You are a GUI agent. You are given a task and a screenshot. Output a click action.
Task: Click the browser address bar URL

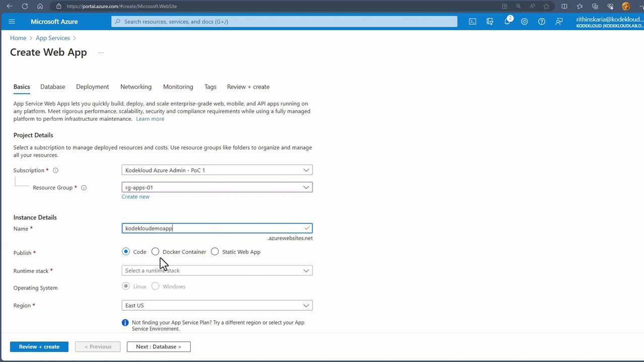(122, 6)
